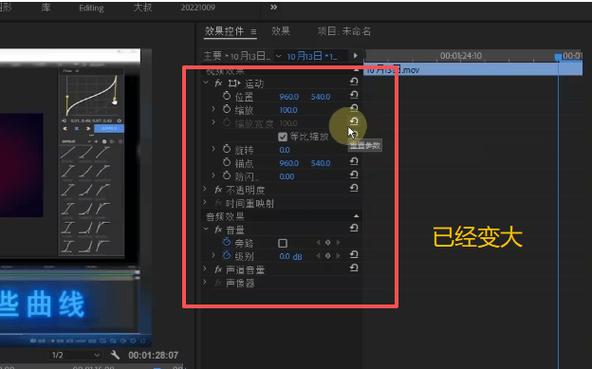Toggle animation stopwatch for 位置

227,96
